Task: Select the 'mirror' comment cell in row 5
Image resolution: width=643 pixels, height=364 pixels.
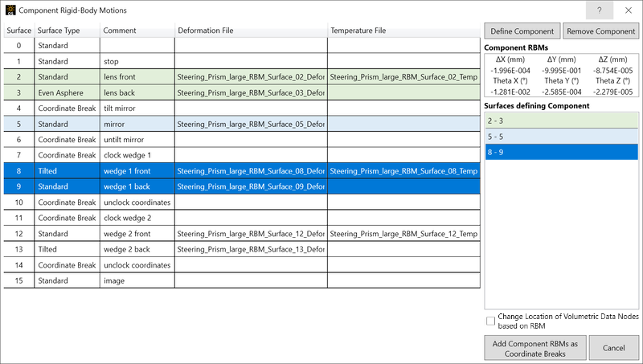Action: point(137,125)
